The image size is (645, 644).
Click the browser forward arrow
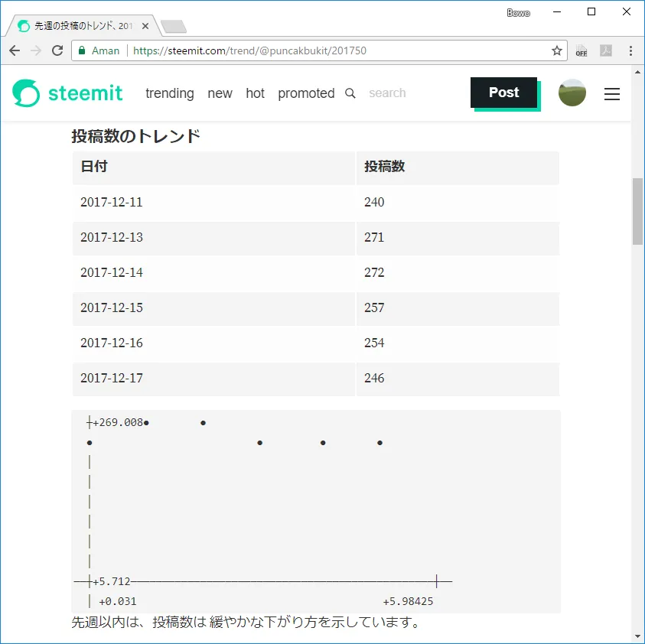point(36,50)
